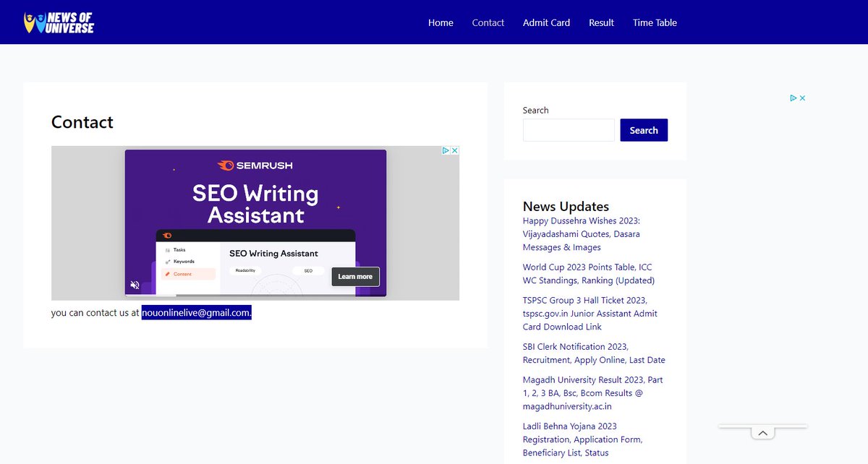Go to the Home menu item
Viewport: 868px width, 464px height.
pos(441,22)
